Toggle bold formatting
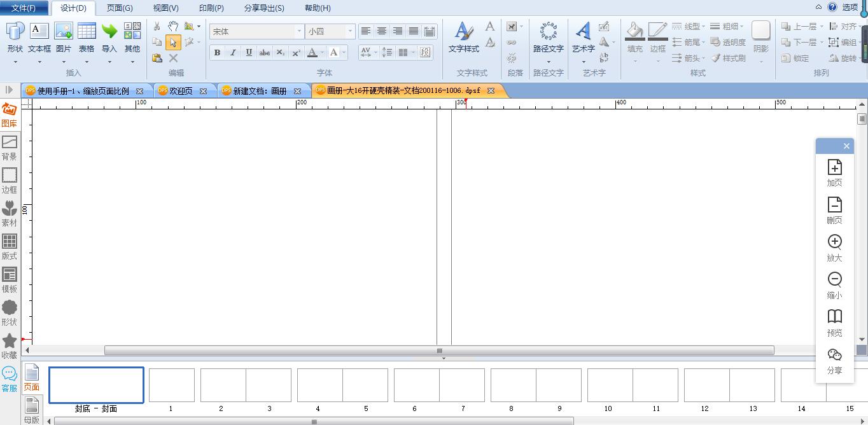868x425 pixels. [x=217, y=53]
